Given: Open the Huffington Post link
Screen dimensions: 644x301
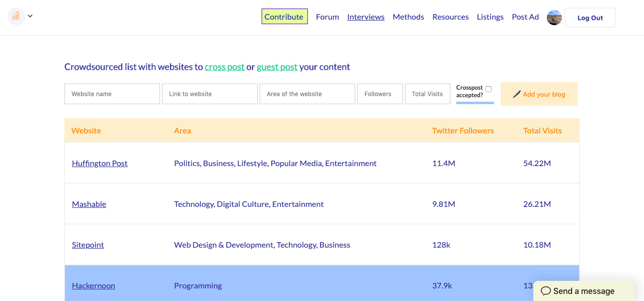Looking at the screenshot, I should pos(100,163).
